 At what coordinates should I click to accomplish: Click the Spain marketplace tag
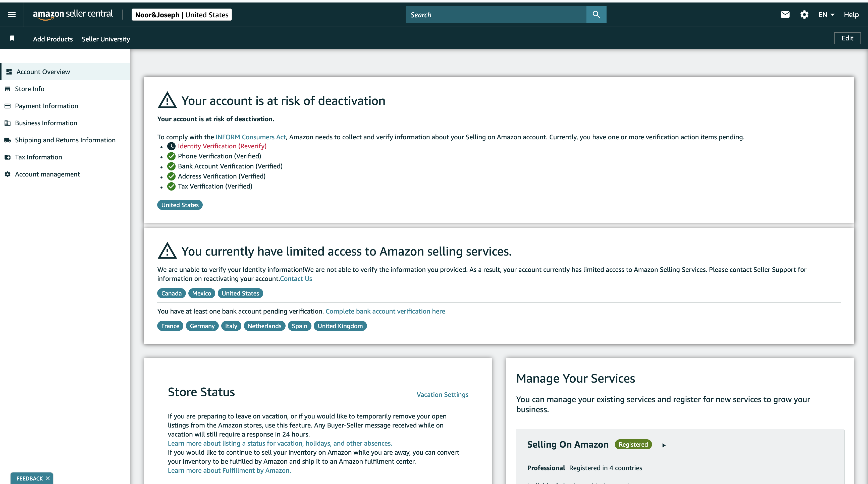point(299,326)
